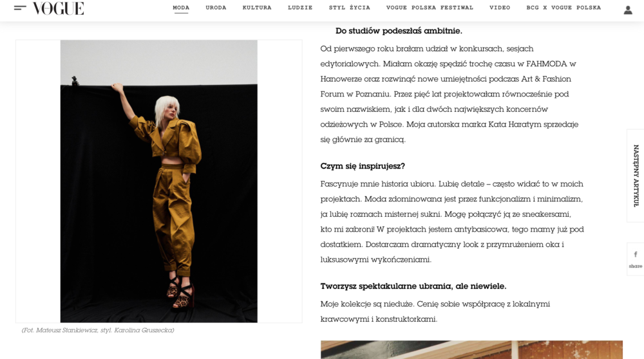Open the mustard suit model photo
The image size is (644, 359).
coord(159,181)
